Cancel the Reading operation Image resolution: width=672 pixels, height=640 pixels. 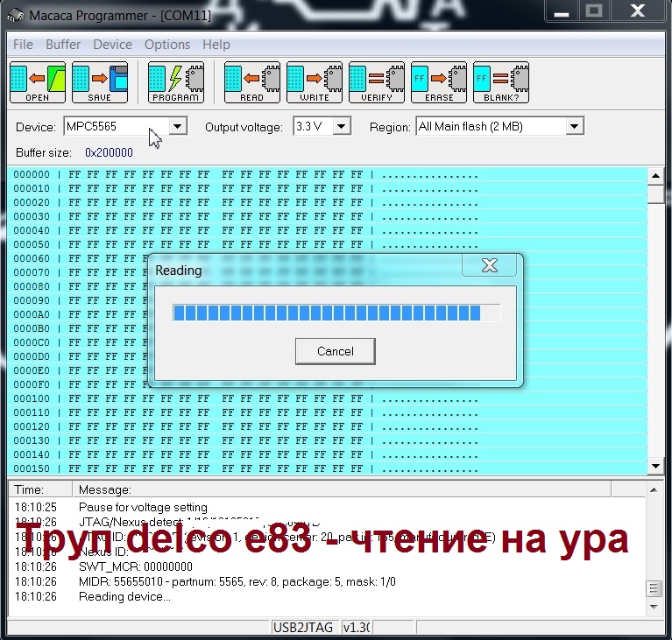336,351
